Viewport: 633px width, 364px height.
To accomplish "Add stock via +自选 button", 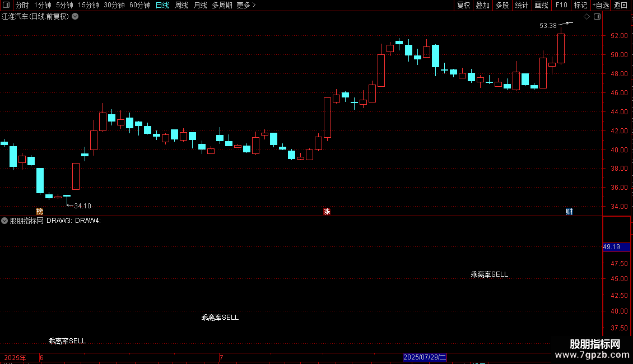I will coord(601,5).
